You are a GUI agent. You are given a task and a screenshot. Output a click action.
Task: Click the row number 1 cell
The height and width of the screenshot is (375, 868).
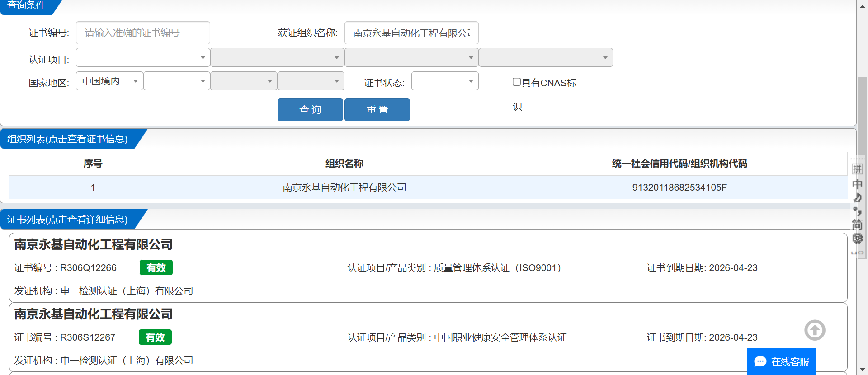point(93,187)
